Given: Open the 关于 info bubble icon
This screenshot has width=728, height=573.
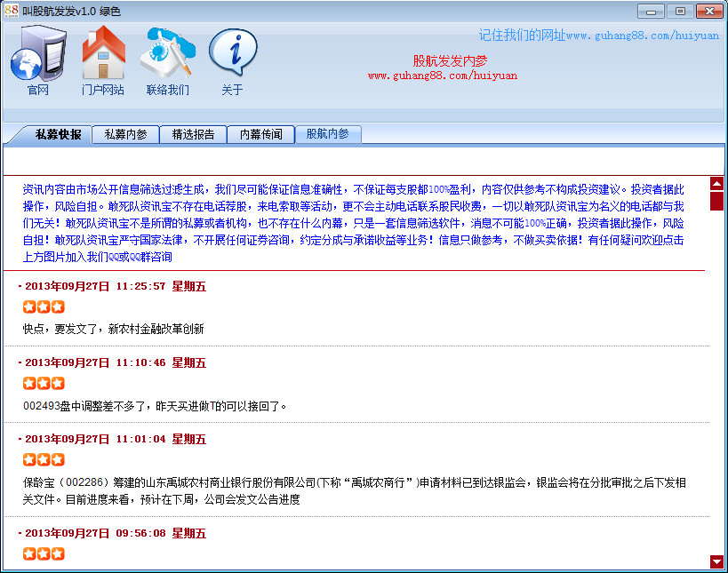Looking at the screenshot, I should tap(233, 52).
